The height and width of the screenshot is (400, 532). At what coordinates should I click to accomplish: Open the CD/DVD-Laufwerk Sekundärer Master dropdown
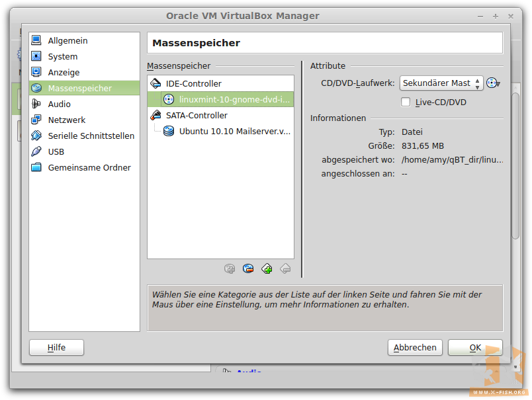point(441,83)
